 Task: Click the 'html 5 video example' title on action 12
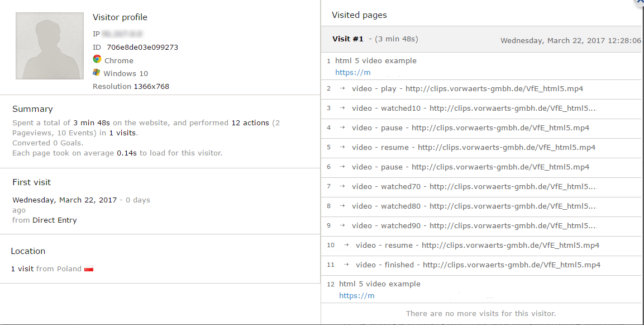380,284
